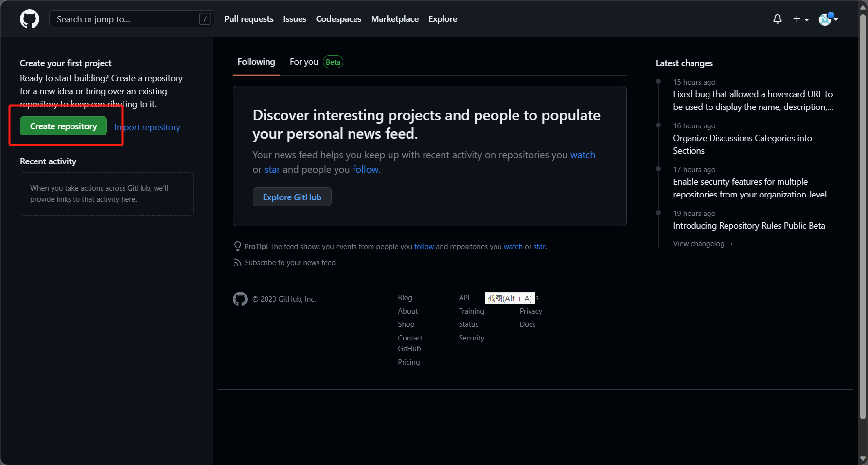Focus the Search or jump to field
Viewport: 868px width, 465px height.
coord(132,19)
